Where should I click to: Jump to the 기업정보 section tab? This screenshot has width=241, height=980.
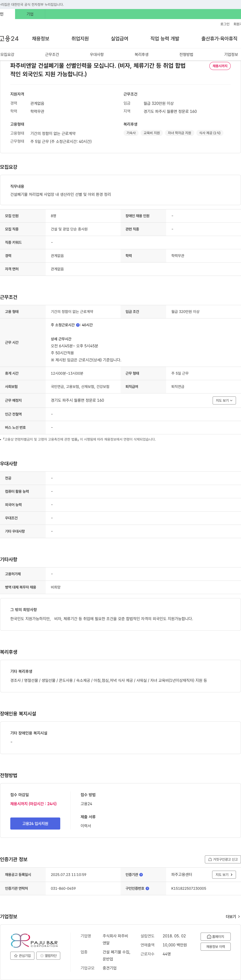tap(231, 54)
